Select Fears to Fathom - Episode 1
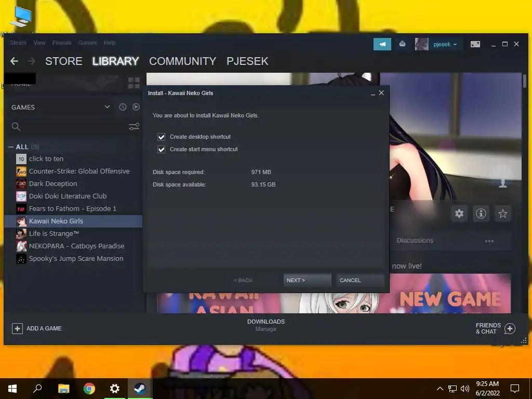Viewport: 532px width, 399px height. tap(73, 209)
